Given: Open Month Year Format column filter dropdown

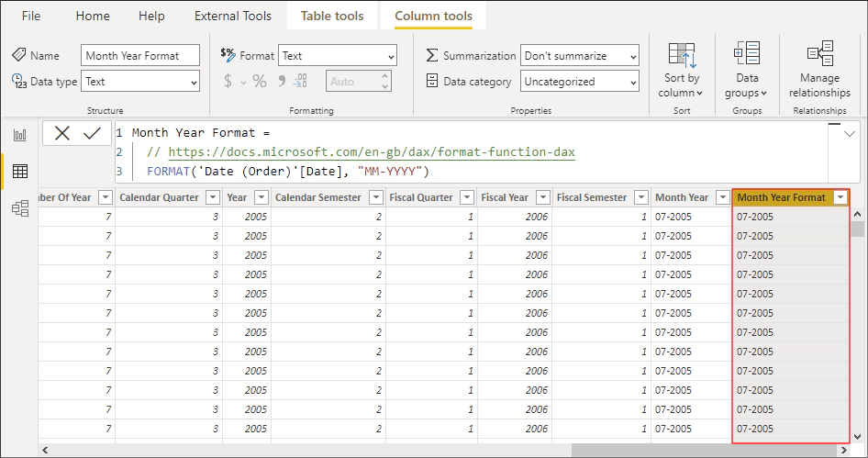Looking at the screenshot, I should [840, 197].
